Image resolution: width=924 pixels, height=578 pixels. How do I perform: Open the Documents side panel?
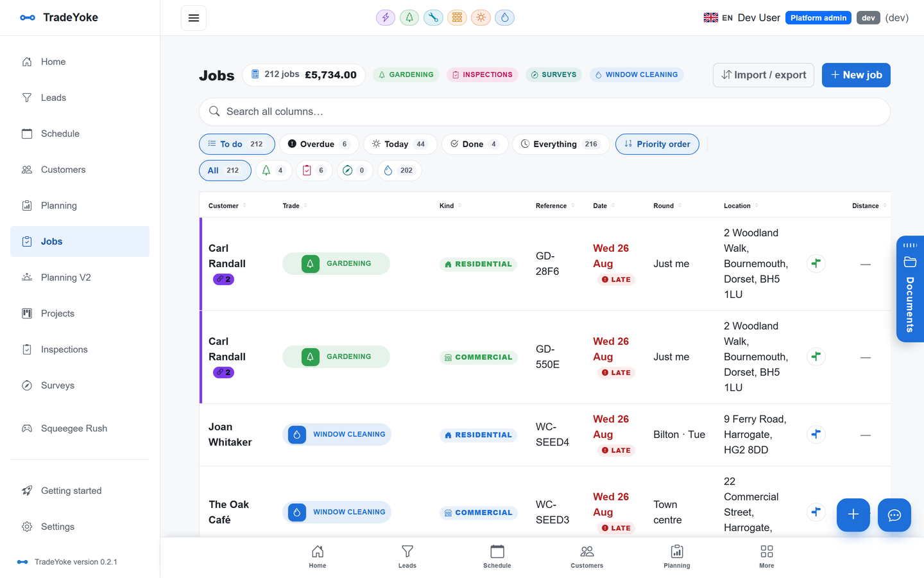910,289
